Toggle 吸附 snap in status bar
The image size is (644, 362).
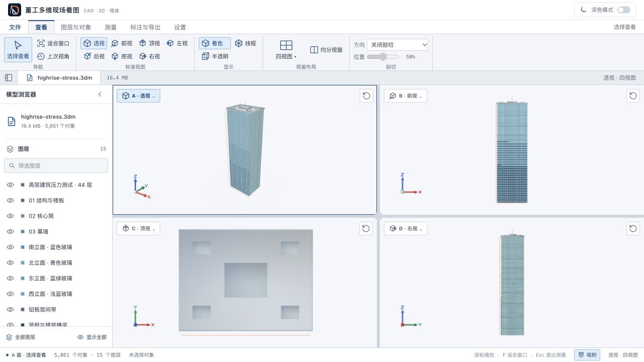pos(587,355)
